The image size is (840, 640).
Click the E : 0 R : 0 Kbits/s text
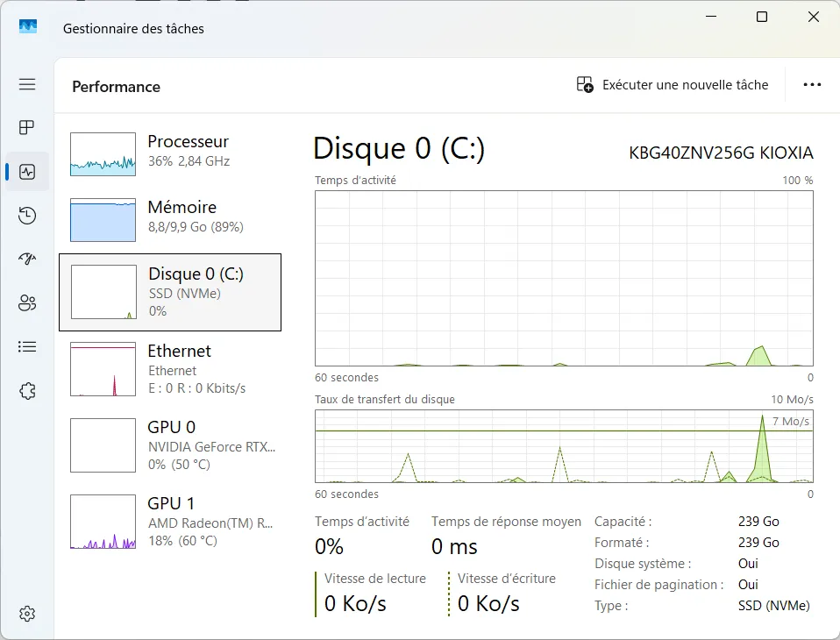[x=196, y=388]
